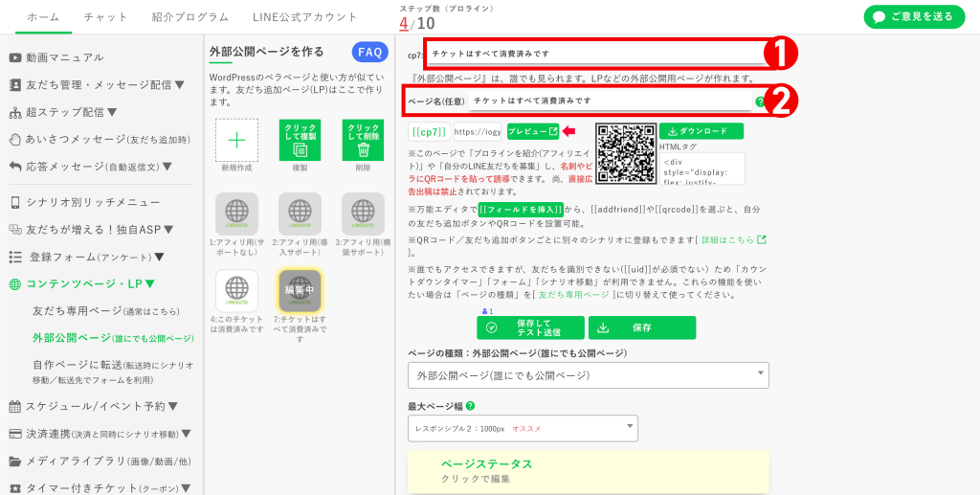Select page 1:アフィリ用(サポートなし)
The width and height of the screenshot is (980, 495).
pyautogui.click(x=237, y=214)
